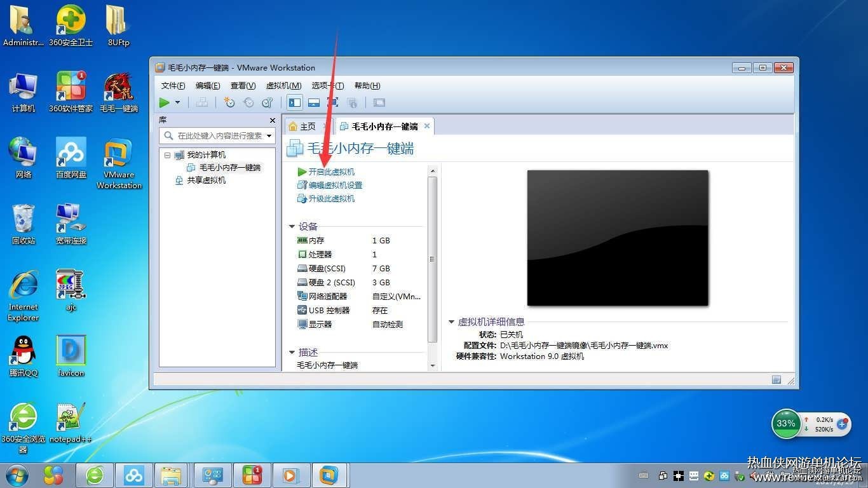The height and width of the screenshot is (488, 868).
Task: Open the 查看(V) menu
Action: point(243,86)
